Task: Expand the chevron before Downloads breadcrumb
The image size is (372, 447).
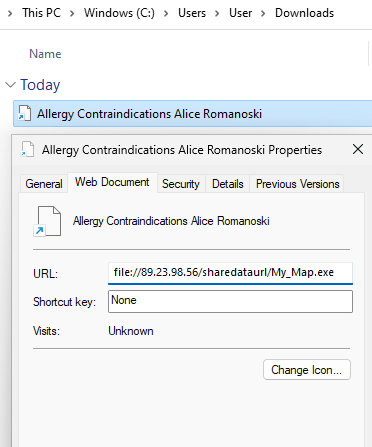Action: pos(263,13)
